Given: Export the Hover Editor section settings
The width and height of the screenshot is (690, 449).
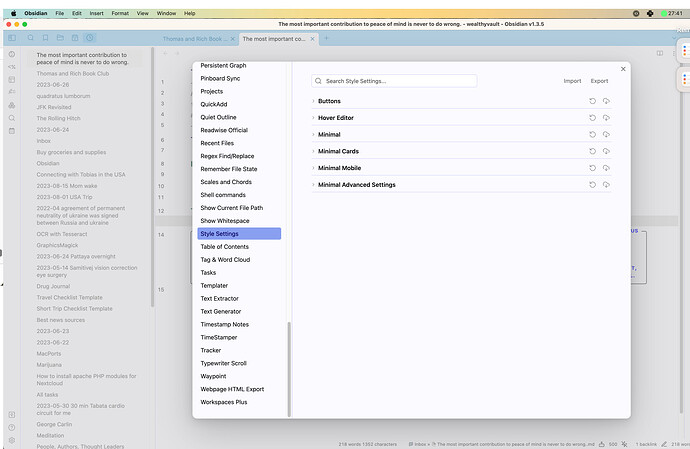Looking at the screenshot, I should (606, 118).
